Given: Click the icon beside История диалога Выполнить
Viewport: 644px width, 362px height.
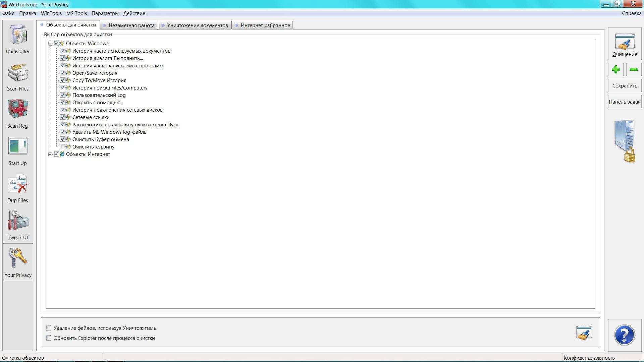Looking at the screenshot, I should [68, 58].
